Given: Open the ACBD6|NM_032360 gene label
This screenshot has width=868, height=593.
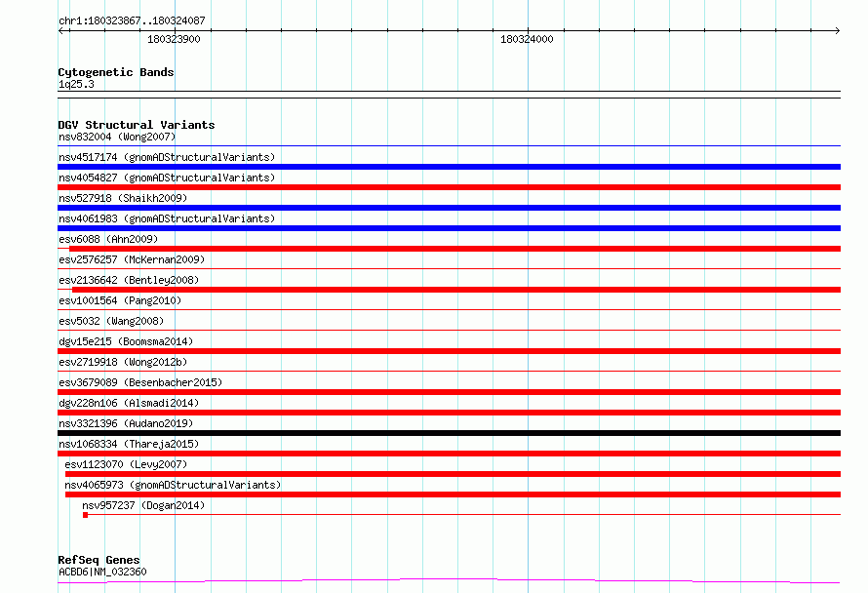Looking at the screenshot, I should [102, 572].
